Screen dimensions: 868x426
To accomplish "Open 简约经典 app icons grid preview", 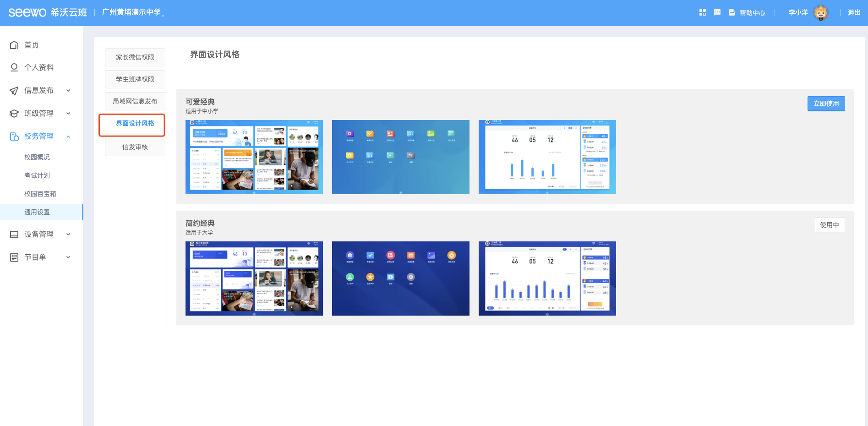I will tap(401, 279).
